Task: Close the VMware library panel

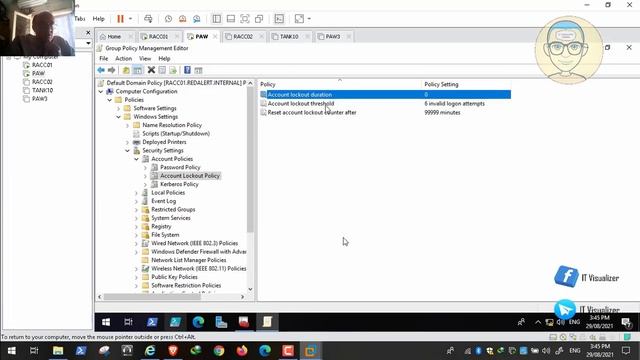Action: [x=88, y=32]
